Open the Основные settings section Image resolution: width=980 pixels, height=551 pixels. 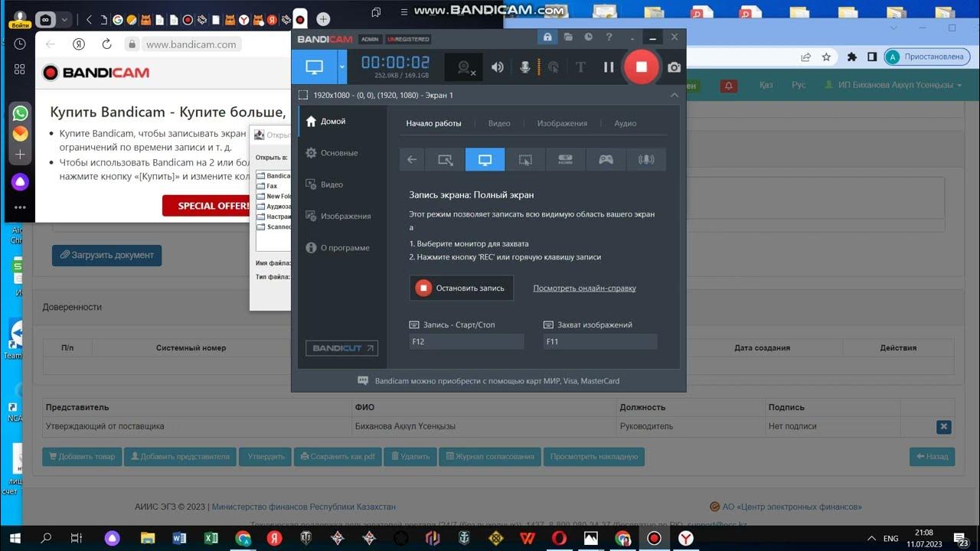click(x=332, y=153)
